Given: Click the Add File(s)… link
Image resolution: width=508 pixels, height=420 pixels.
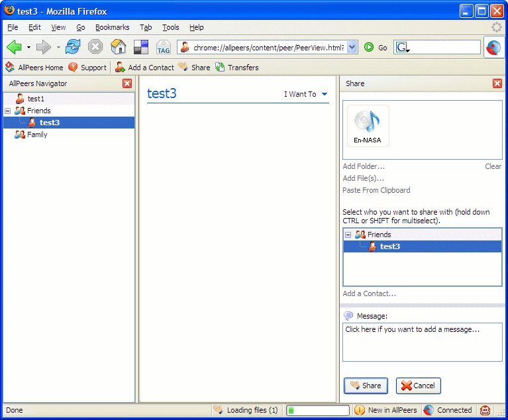Looking at the screenshot, I should 364,178.
